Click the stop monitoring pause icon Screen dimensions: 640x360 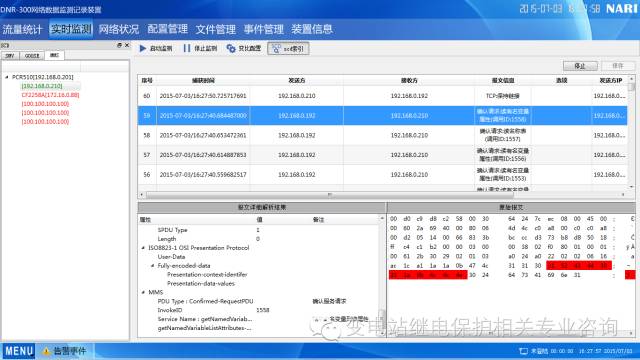click(187, 48)
